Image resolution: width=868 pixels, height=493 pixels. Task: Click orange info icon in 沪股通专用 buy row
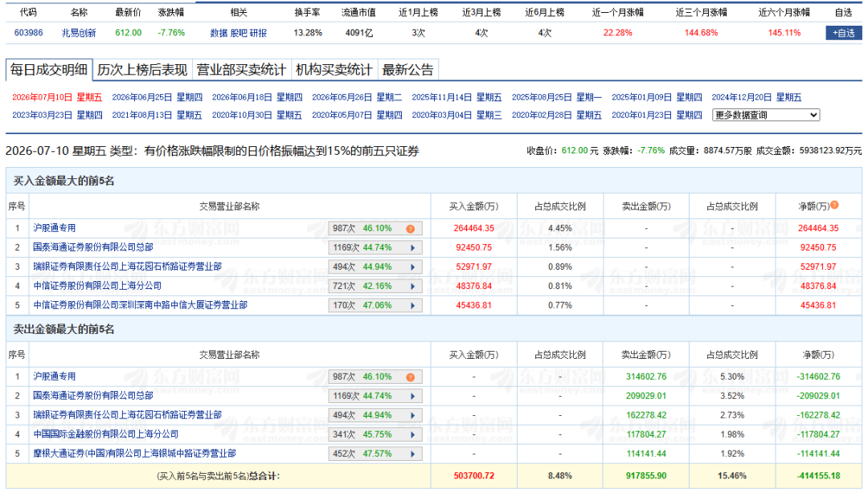pyautogui.click(x=410, y=229)
